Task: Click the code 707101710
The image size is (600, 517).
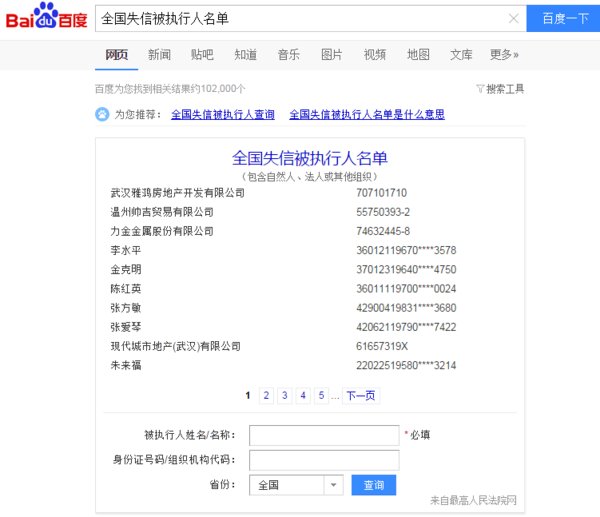Action: pos(382,193)
